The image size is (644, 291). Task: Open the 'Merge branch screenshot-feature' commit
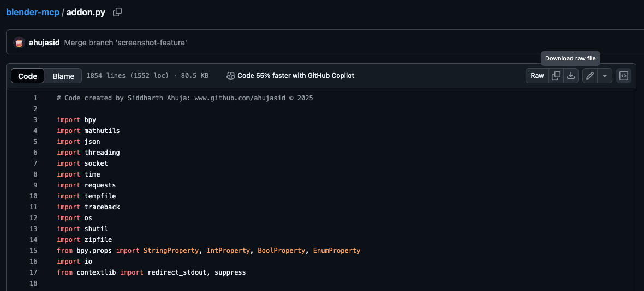[x=126, y=43]
